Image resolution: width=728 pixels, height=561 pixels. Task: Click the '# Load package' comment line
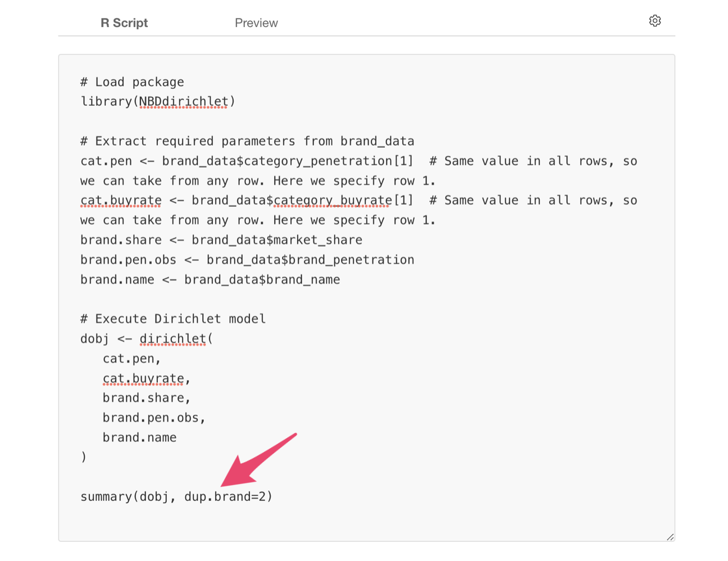[x=132, y=82]
